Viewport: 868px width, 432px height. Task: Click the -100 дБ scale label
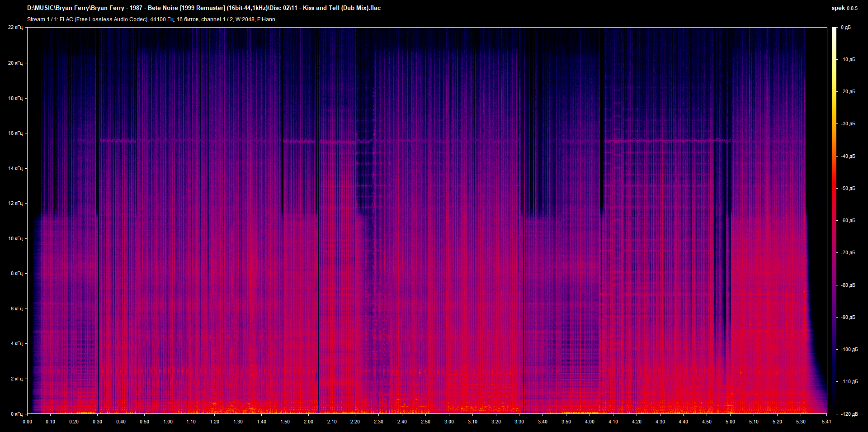coord(849,349)
